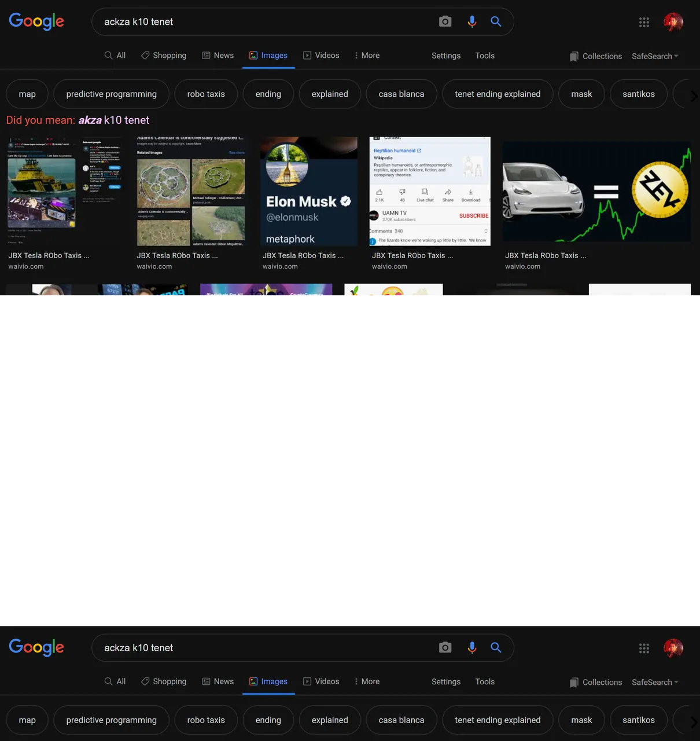Show next suggestion chips arrow, lower page
Viewport: 700px width, 741px height.
pos(693,721)
